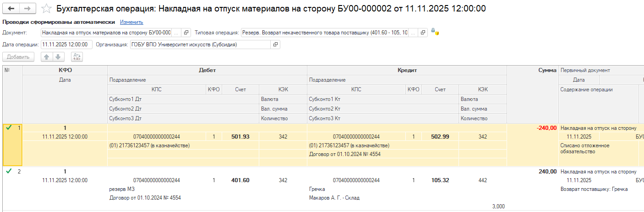Move the selected entry down
This screenshot has width=644, height=212.
[x=58, y=57]
